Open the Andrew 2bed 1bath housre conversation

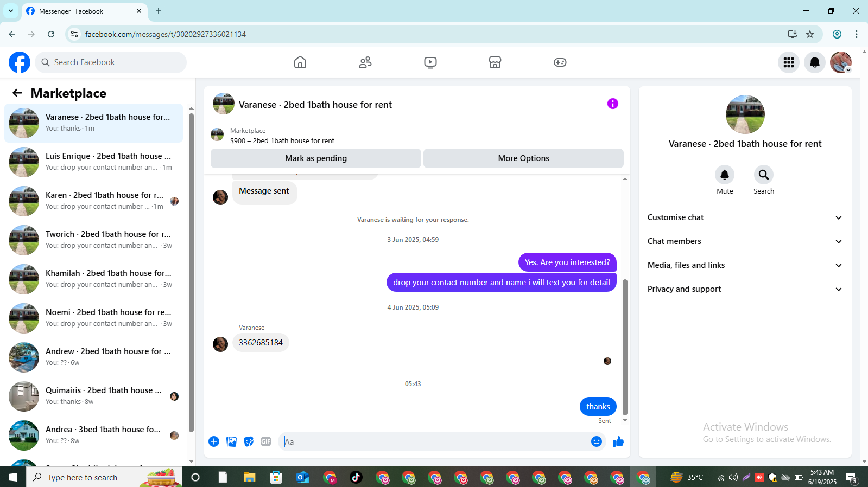[93, 357]
